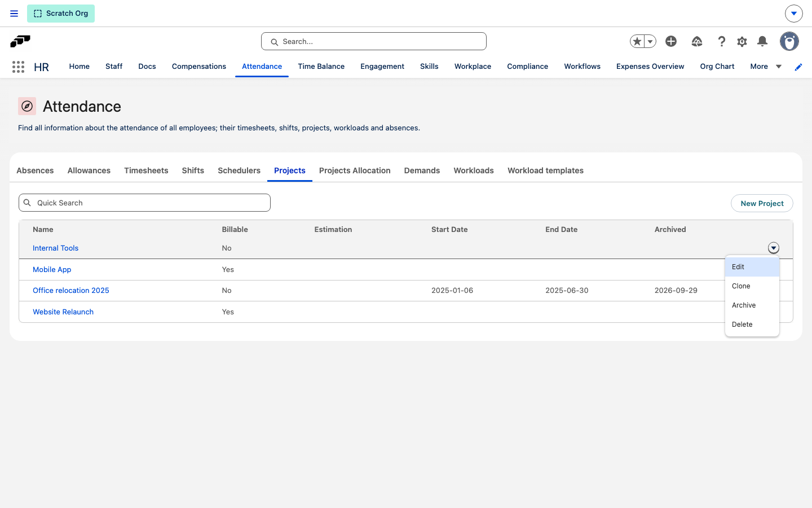Click the pencil icon to edit navigation
The image size is (812, 508).
798,67
